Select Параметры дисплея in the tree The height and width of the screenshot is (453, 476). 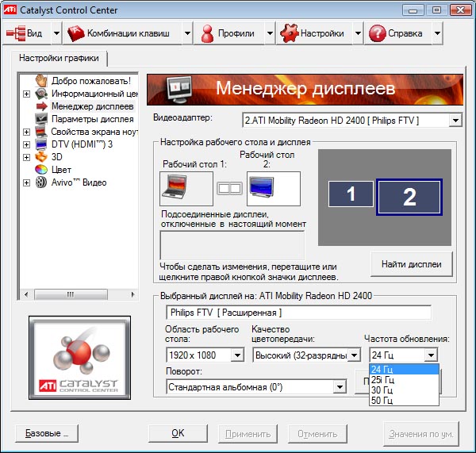point(93,119)
